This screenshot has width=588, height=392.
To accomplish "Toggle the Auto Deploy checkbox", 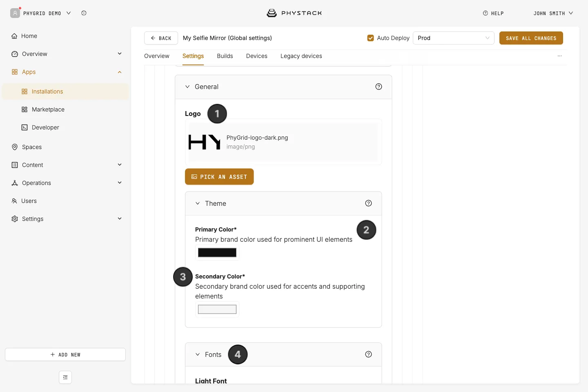I will click(x=370, y=38).
